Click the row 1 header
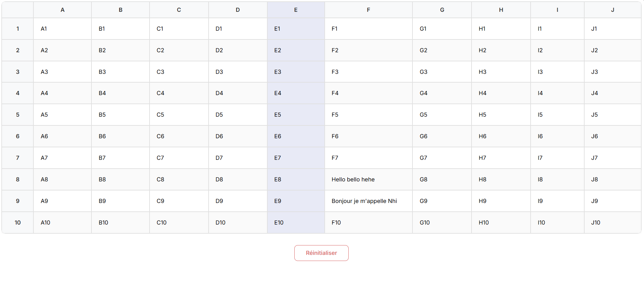The height and width of the screenshot is (294, 644). [17, 29]
